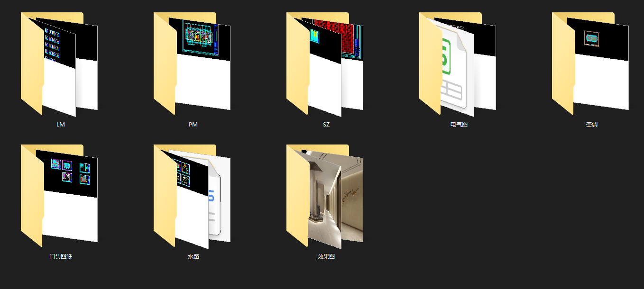Select the 电气图 folder icon
The height and width of the screenshot is (289, 644).
(458, 64)
